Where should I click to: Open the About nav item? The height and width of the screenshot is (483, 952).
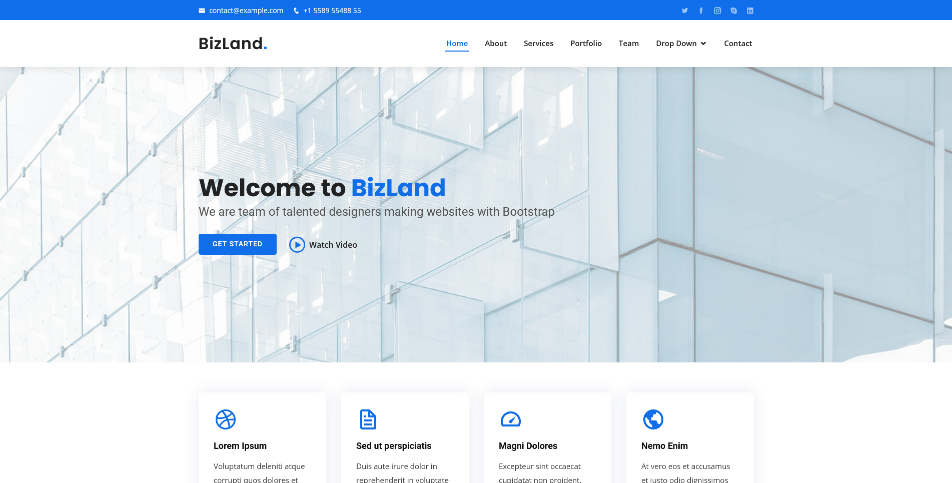point(495,44)
